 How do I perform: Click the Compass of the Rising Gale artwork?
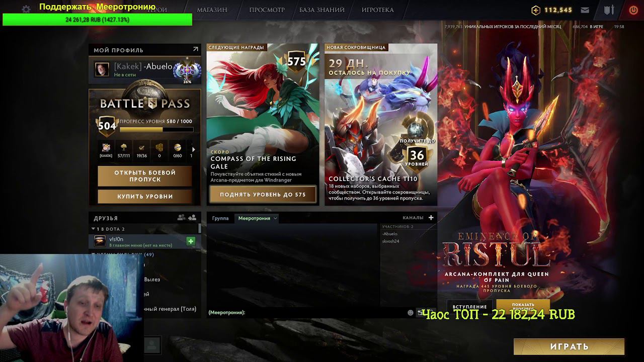tap(263, 101)
